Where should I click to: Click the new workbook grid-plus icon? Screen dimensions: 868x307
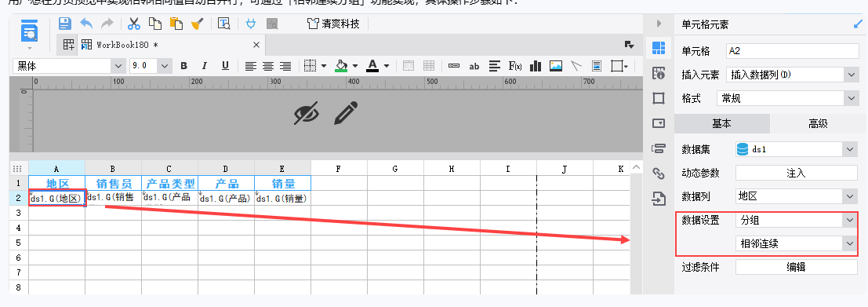pos(69,45)
